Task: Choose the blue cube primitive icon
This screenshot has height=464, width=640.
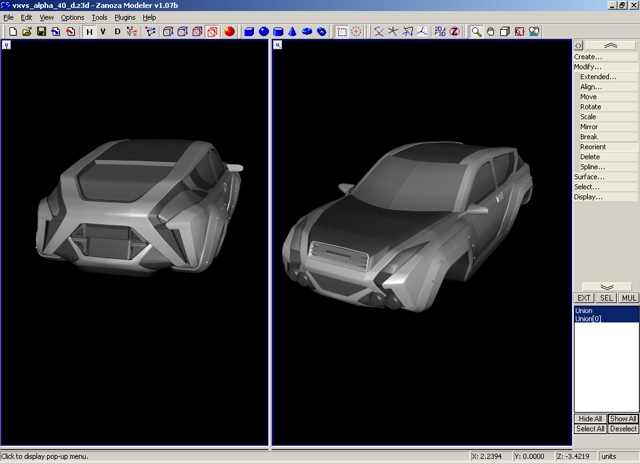Action: click(247, 32)
